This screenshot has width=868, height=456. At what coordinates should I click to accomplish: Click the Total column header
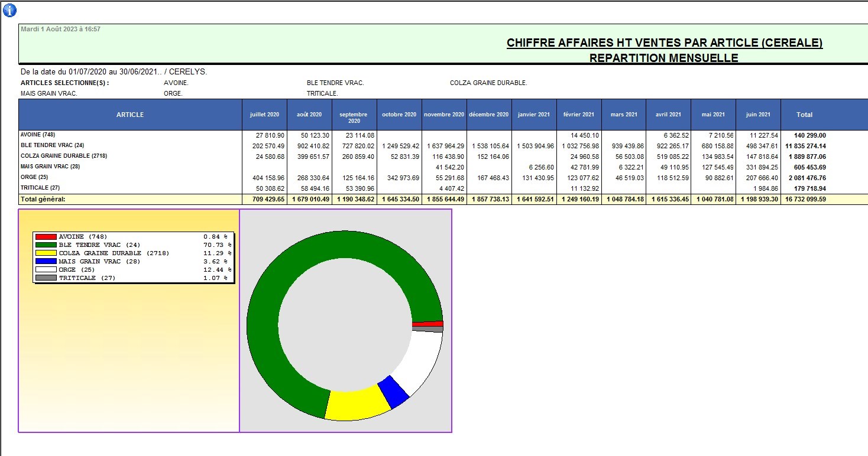804,115
